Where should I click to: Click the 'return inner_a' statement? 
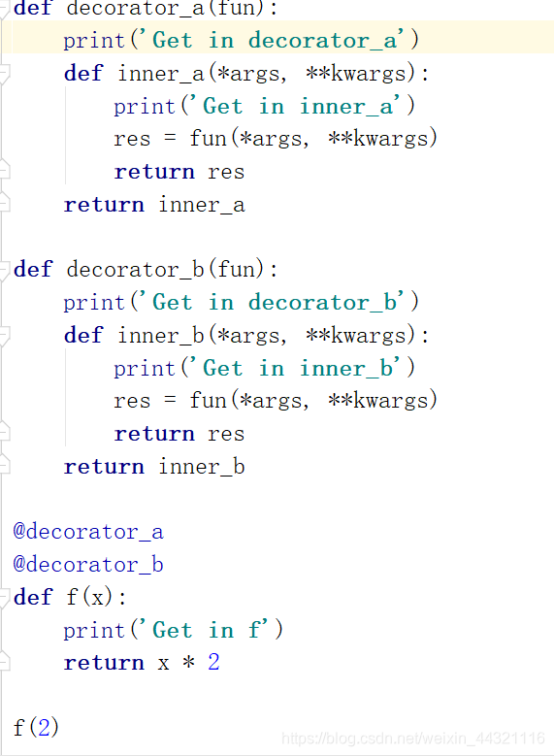(x=154, y=205)
